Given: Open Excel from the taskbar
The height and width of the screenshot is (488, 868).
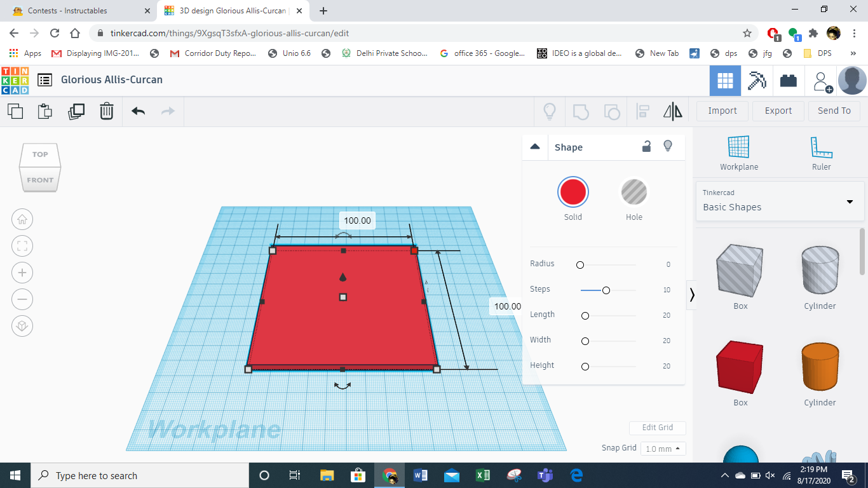Looking at the screenshot, I should (482, 475).
